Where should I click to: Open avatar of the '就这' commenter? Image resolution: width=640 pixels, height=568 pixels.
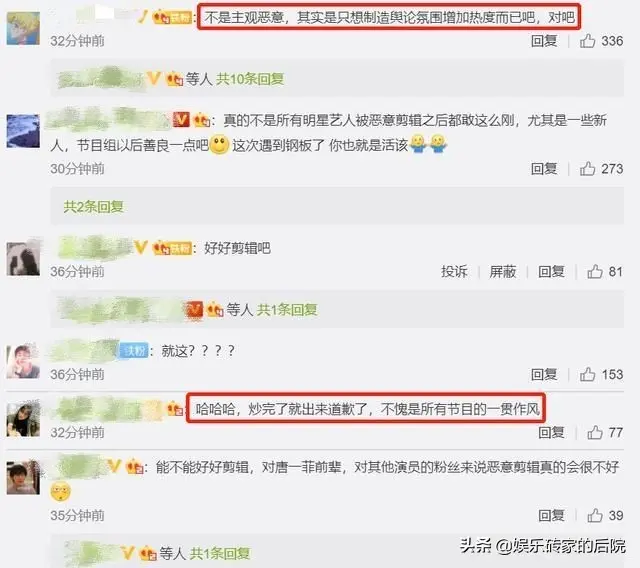coord(23,361)
